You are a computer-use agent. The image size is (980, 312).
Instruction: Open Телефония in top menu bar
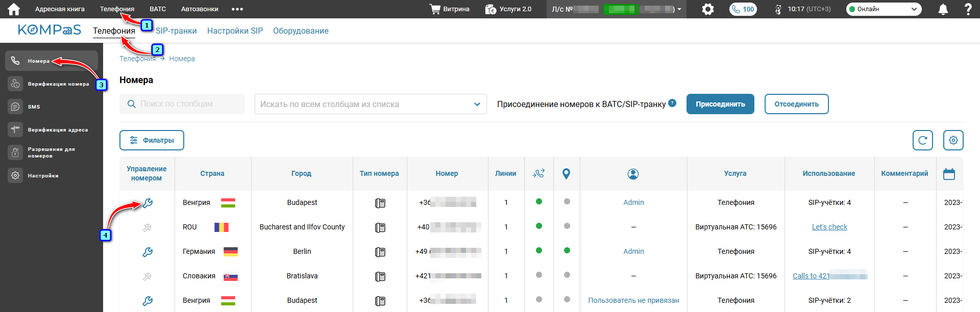pos(117,9)
